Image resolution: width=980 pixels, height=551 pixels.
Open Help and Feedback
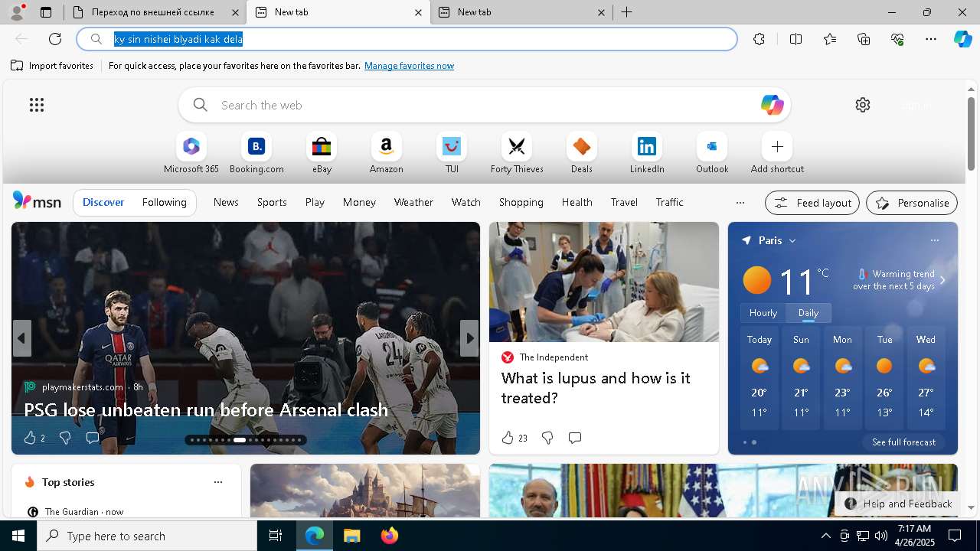pyautogui.click(x=899, y=504)
